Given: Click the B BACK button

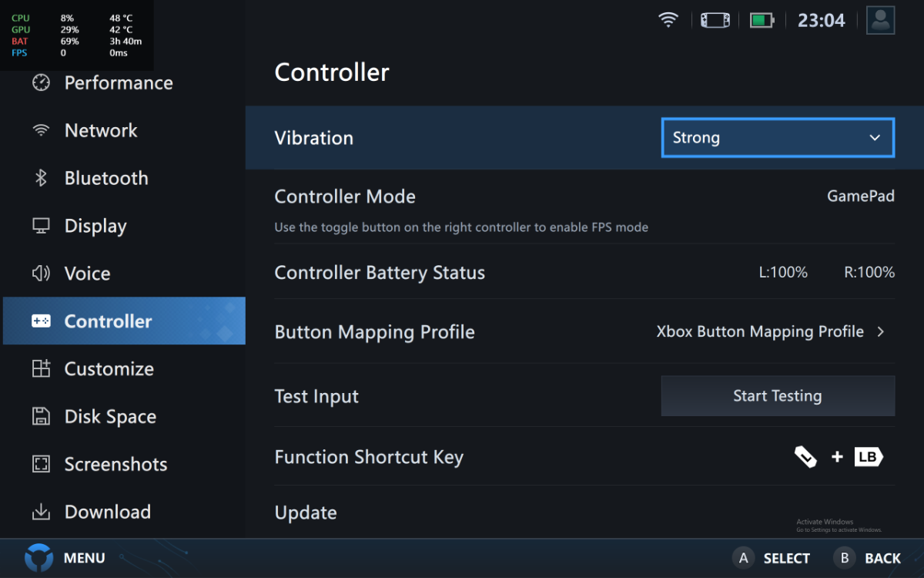Looking at the screenshot, I should point(868,558).
